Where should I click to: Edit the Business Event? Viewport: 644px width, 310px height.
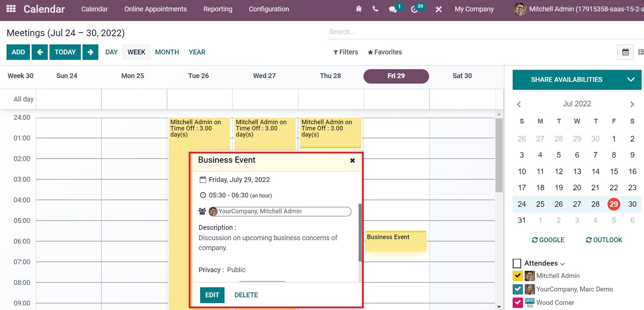point(212,295)
